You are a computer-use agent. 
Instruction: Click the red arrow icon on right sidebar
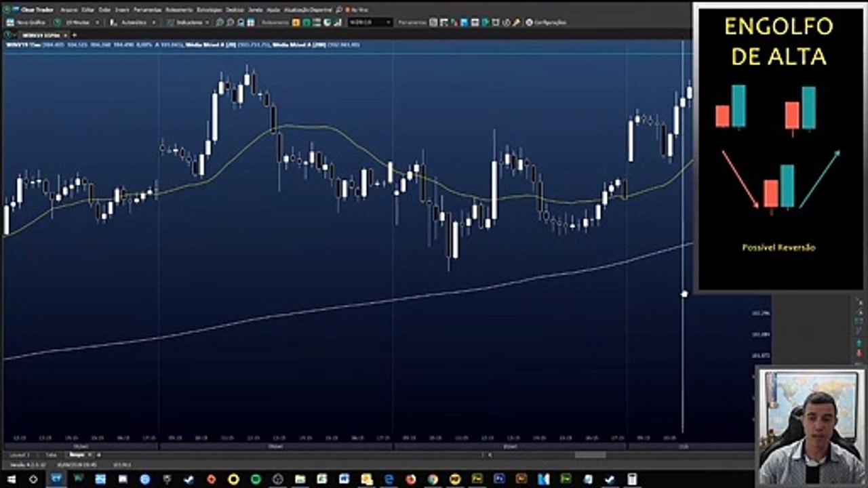click(x=859, y=353)
